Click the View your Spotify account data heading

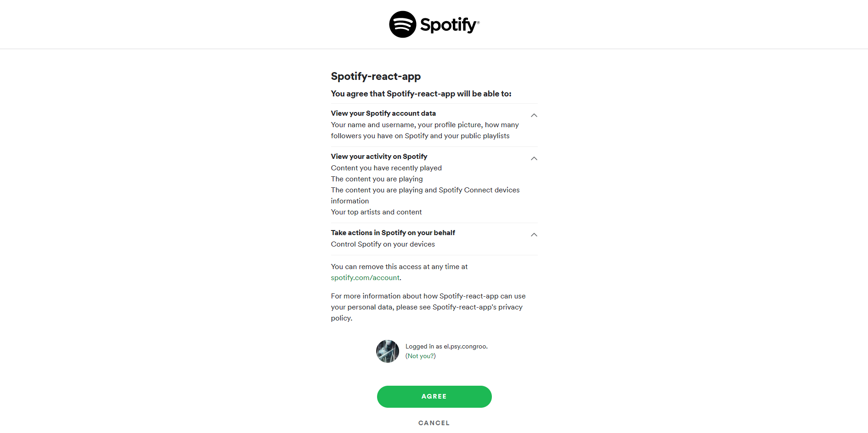pyautogui.click(x=383, y=113)
